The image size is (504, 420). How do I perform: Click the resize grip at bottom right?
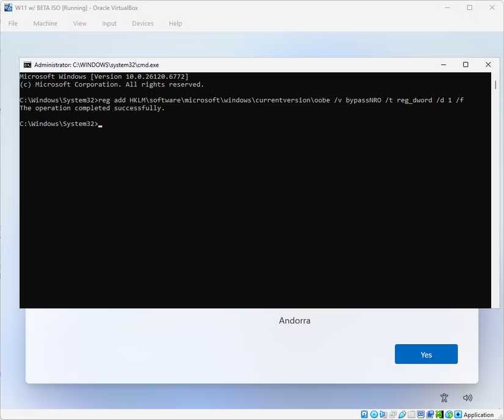[x=501, y=414]
